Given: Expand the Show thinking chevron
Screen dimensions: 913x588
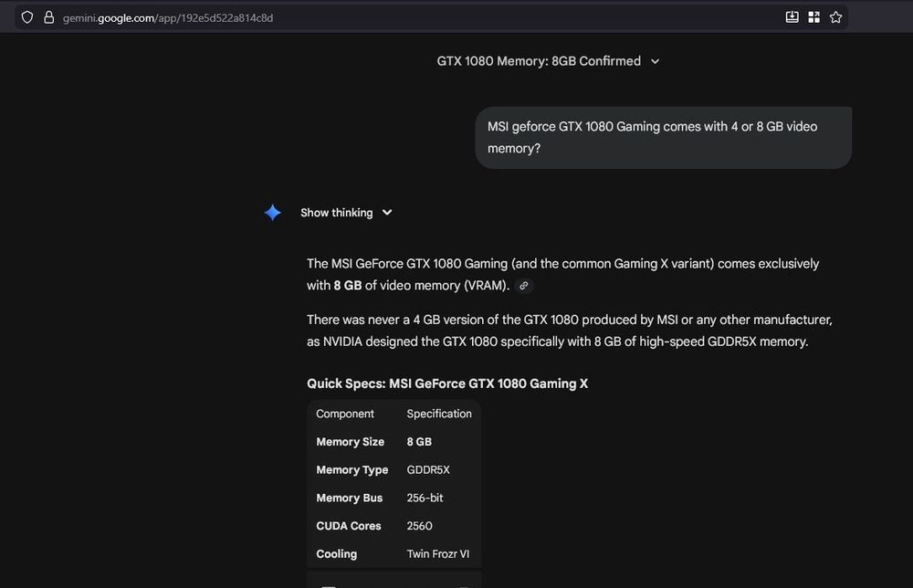Looking at the screenshot, I should [x=387, y=213].
